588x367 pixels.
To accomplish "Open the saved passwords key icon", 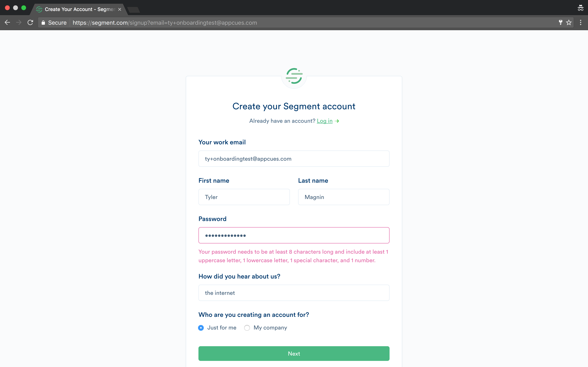I will pyautogui.click(x=561, y=23).
